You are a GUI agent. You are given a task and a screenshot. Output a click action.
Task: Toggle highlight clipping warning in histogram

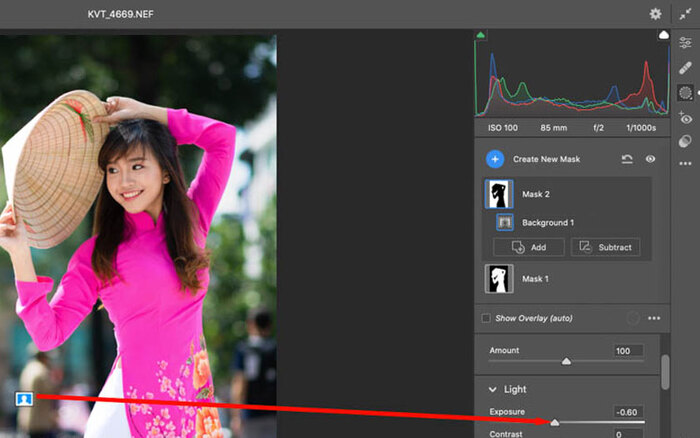click(x=663, y=35)
